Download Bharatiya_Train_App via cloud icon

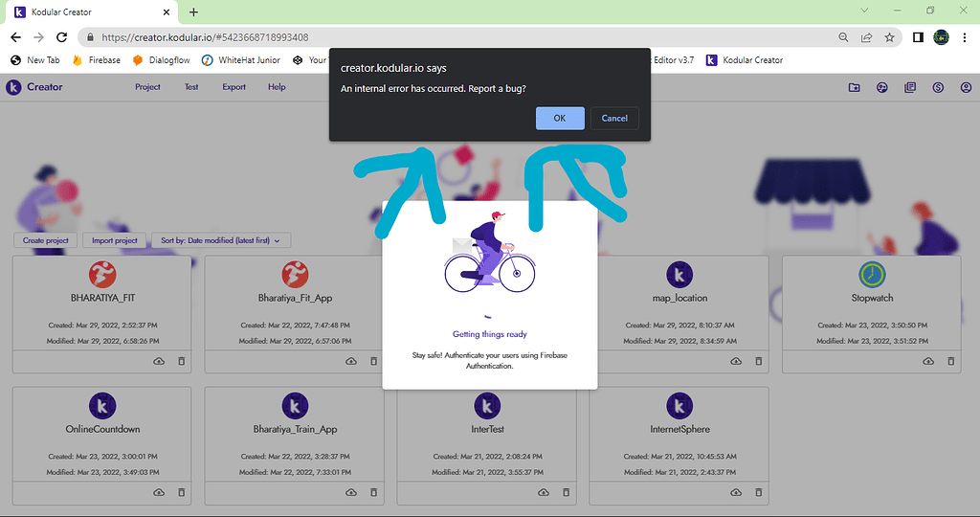(x=351, y=493)
